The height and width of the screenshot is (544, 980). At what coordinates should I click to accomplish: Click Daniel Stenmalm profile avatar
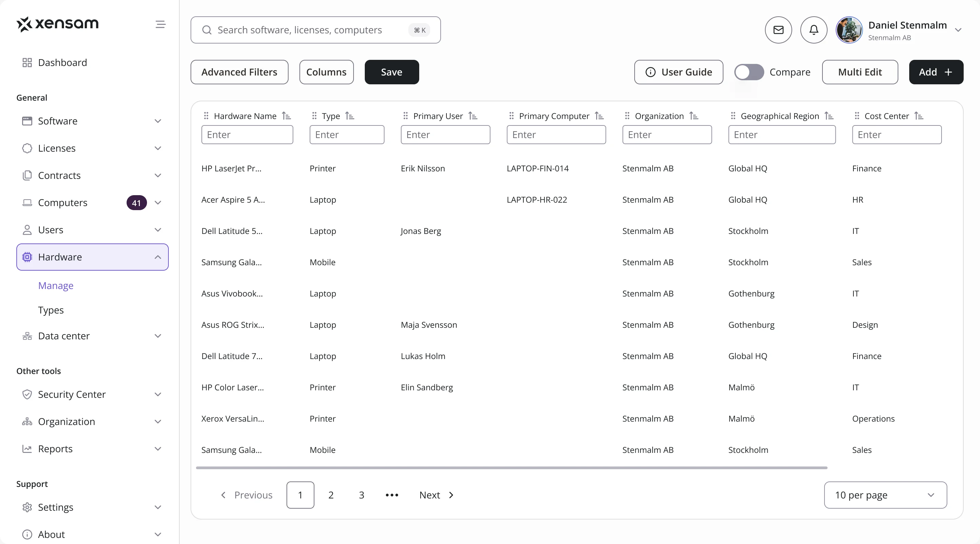pos(849,30)
